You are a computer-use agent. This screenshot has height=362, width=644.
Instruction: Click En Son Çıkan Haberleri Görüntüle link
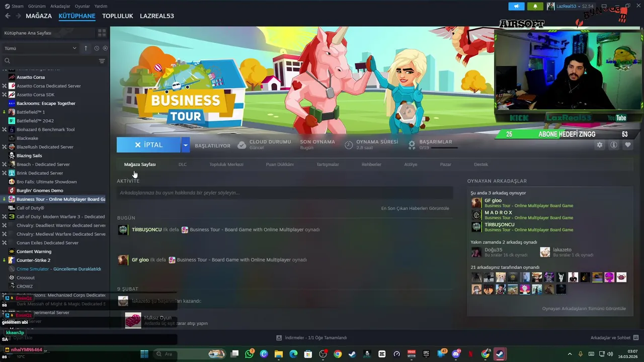(x=415, y=208)
